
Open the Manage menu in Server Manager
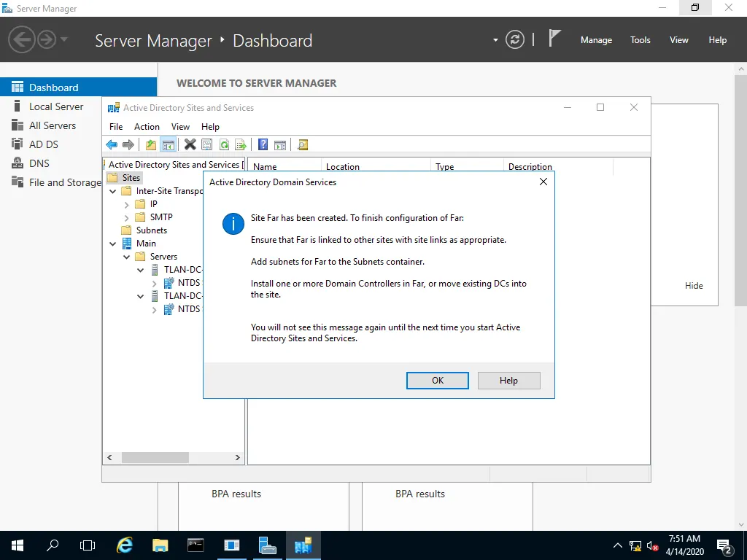596,40
